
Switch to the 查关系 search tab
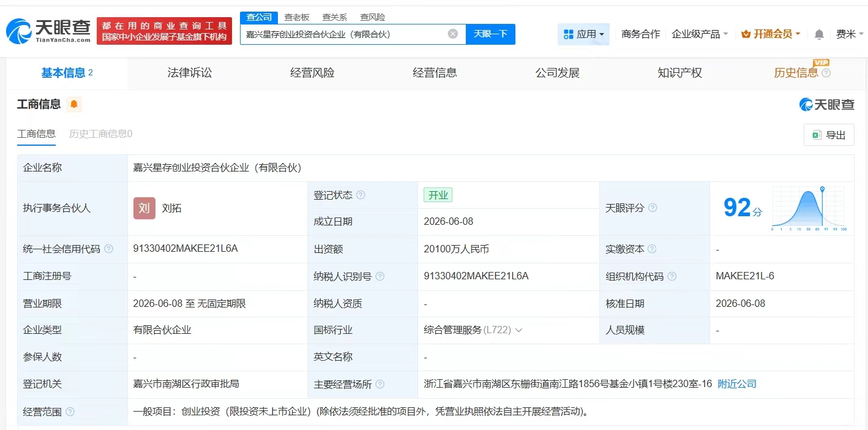point(335,17)
